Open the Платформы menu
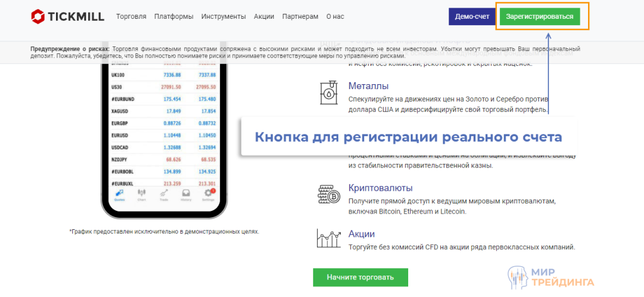644x297 pixels. 174,16
